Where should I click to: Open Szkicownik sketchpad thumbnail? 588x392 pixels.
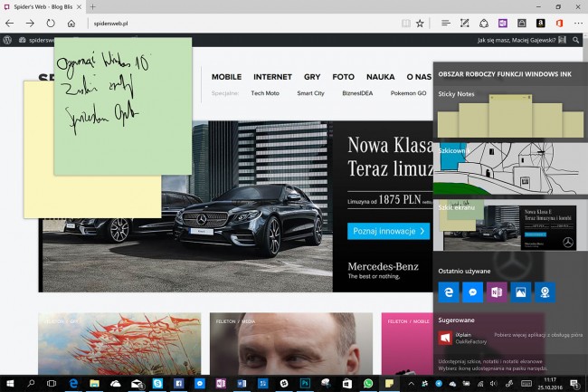pos(510,168)
